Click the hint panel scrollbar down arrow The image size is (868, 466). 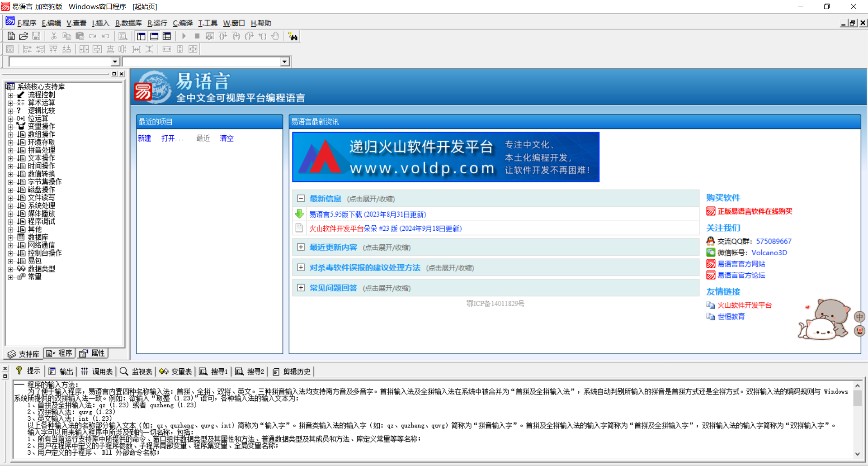pos(857,454)
